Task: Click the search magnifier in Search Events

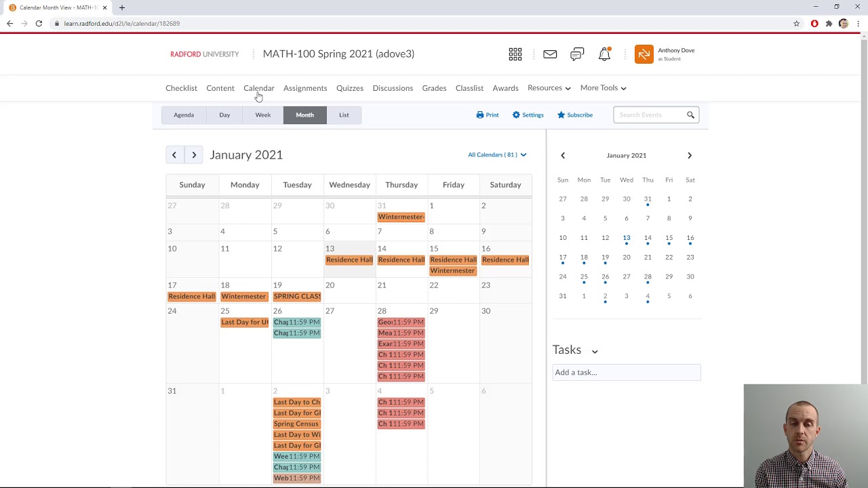Action: tap(690, 115)
